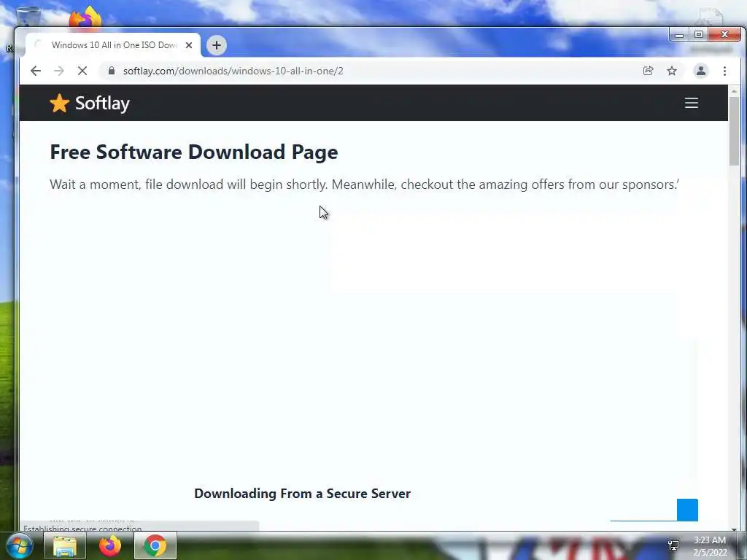
Task: Close the Windows 10 All in One tab
Action: [189, 45]
